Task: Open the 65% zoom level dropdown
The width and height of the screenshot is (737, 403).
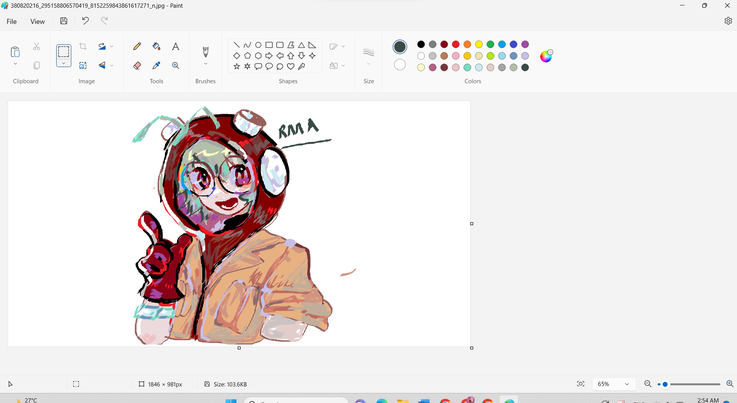Action: pos(613,384)
